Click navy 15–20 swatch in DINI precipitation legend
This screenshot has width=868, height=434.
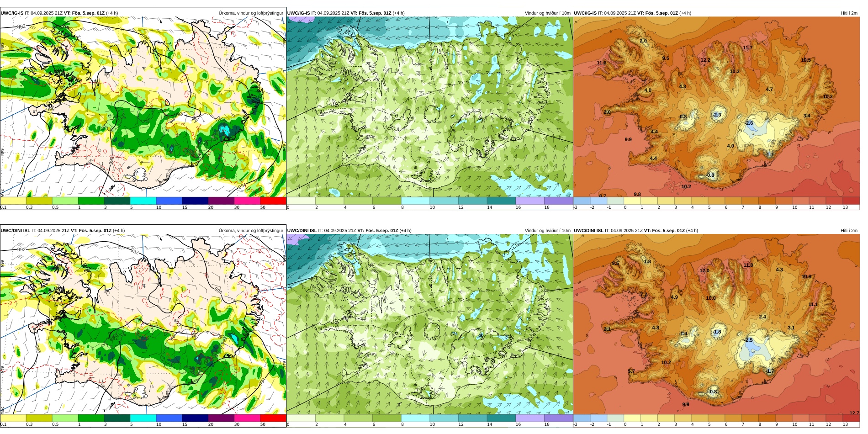click(x=195, y=418)
